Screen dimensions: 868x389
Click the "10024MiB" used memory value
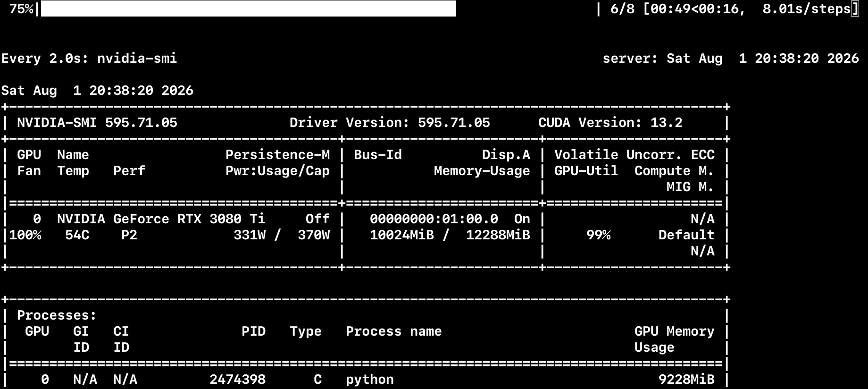click(x=402, y=235)
